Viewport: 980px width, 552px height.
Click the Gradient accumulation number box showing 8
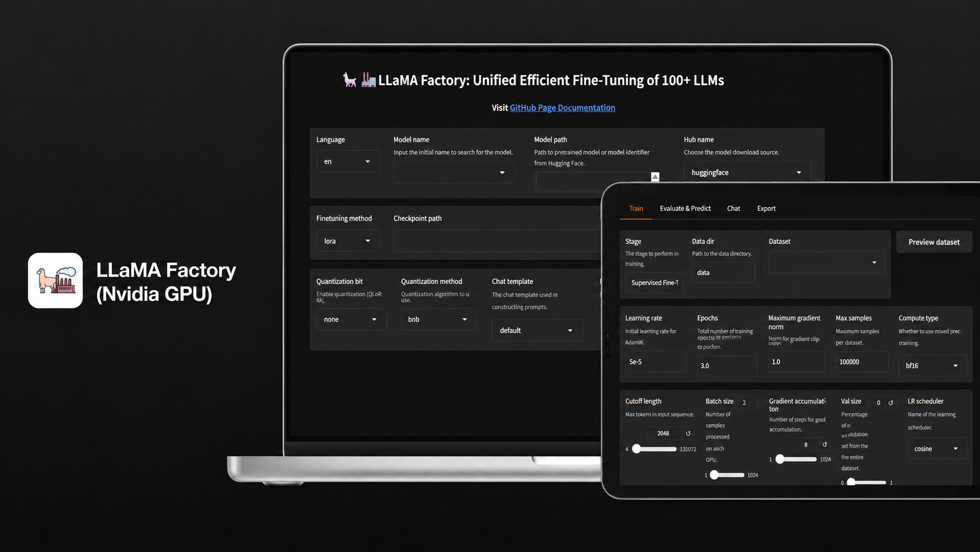point(806,445)
